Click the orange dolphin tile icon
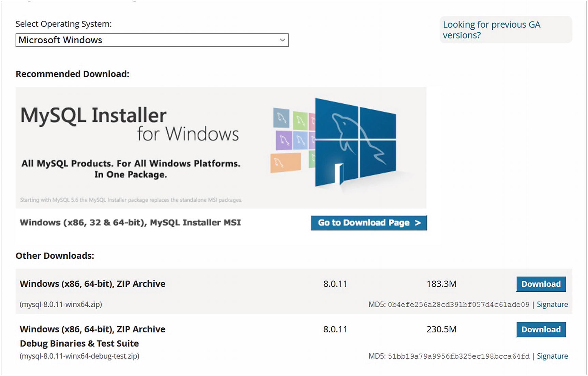The height and width of the screenshot is (376, 588). coord(286,163)
